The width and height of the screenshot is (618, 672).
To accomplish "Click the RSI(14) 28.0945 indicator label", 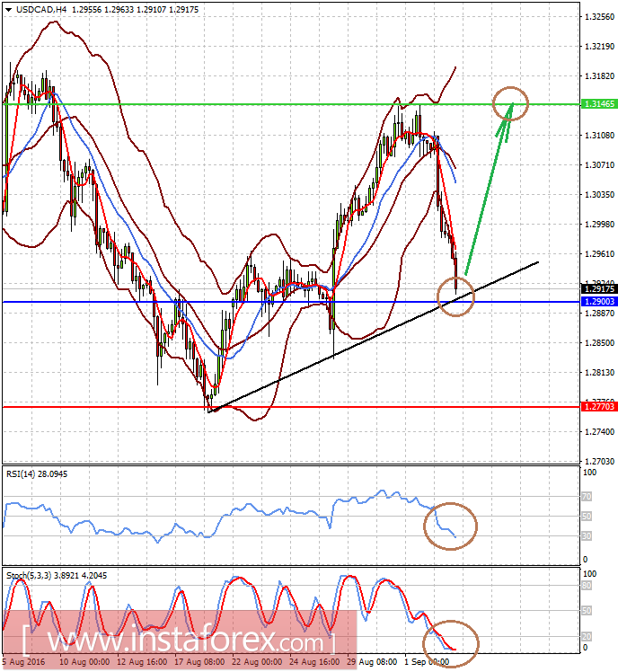I will click(x=37, y=474).
